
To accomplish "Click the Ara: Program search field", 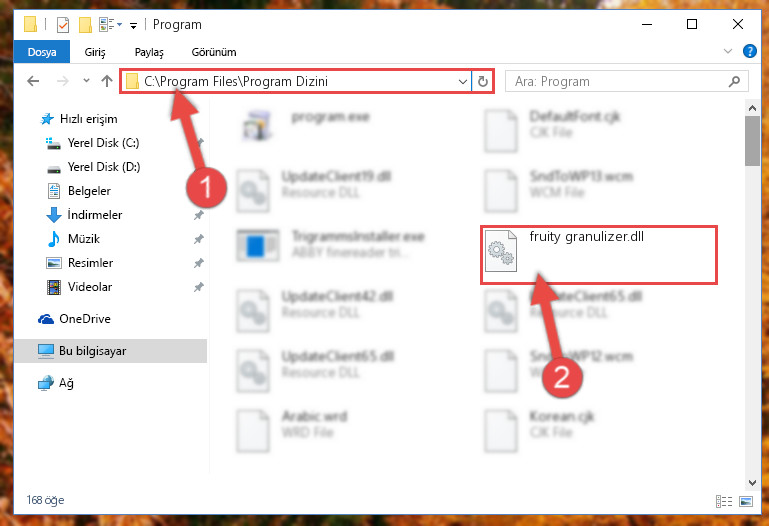I will [x=619, y=81].
